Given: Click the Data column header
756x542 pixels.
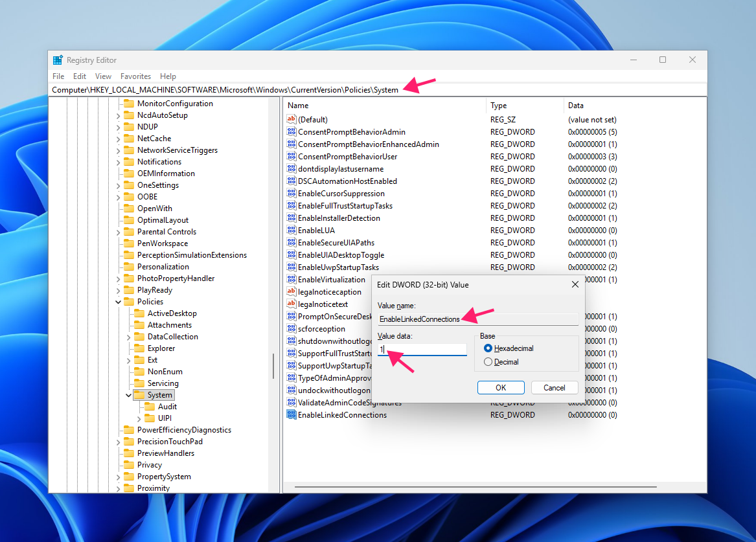Looking at the screenshot, I should point(635,106).
